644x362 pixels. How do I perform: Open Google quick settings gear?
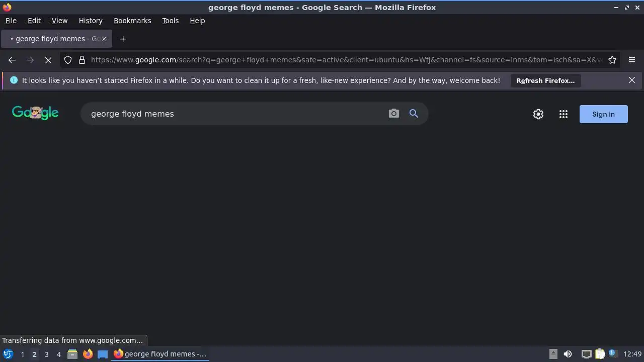[538, 114]
